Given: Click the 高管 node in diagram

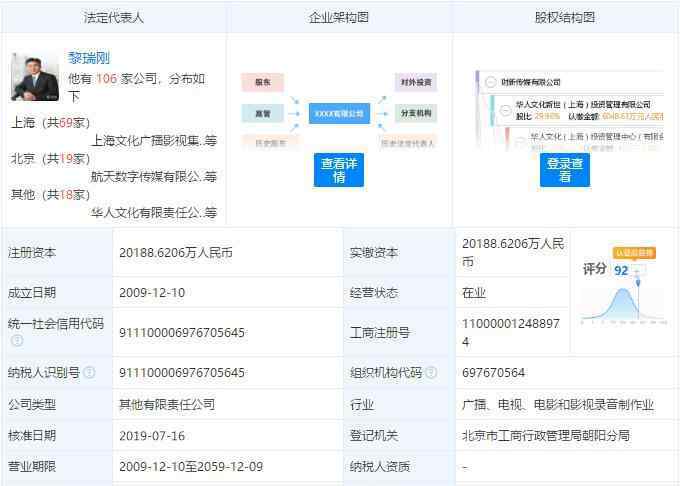Looking at the screenshot, I should (262, 114).
